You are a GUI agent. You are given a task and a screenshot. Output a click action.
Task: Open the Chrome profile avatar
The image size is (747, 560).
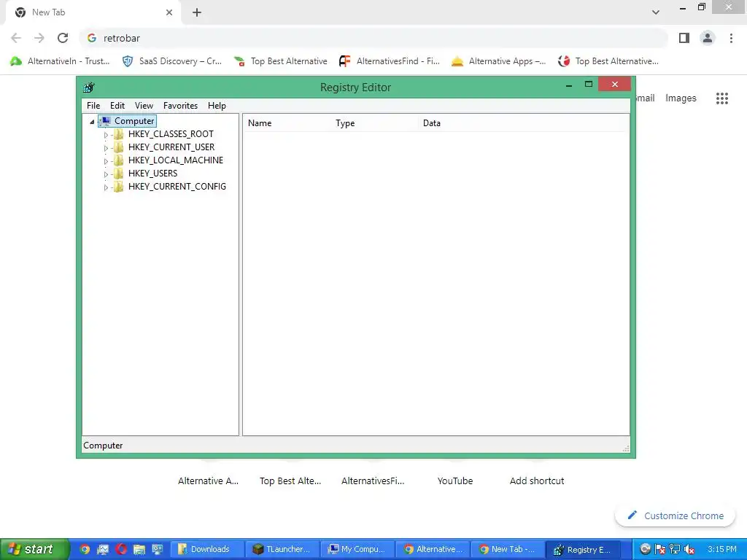[x=708, y=38]
